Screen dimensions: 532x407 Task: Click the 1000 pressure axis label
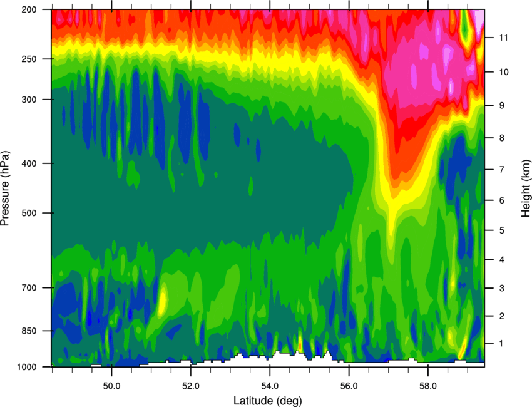click(x=27, y=367)
